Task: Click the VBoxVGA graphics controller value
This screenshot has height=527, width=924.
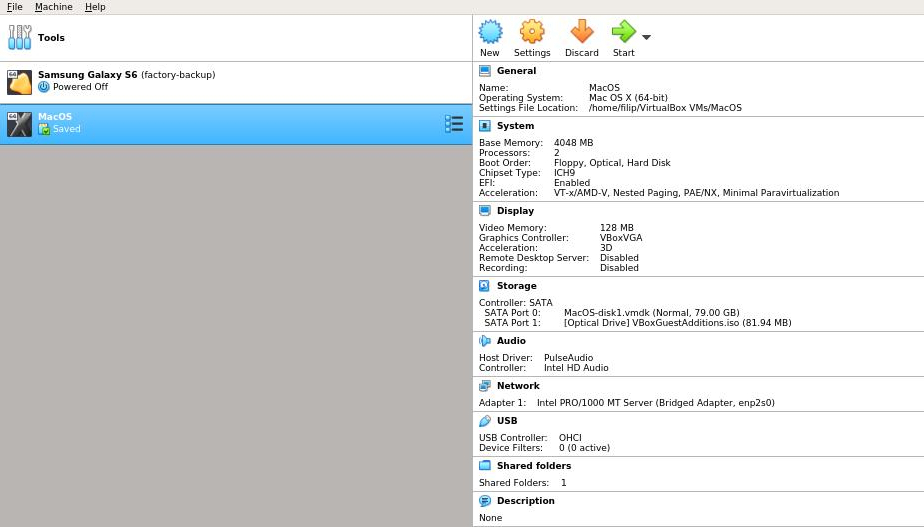Action: [x=621, y=238]
